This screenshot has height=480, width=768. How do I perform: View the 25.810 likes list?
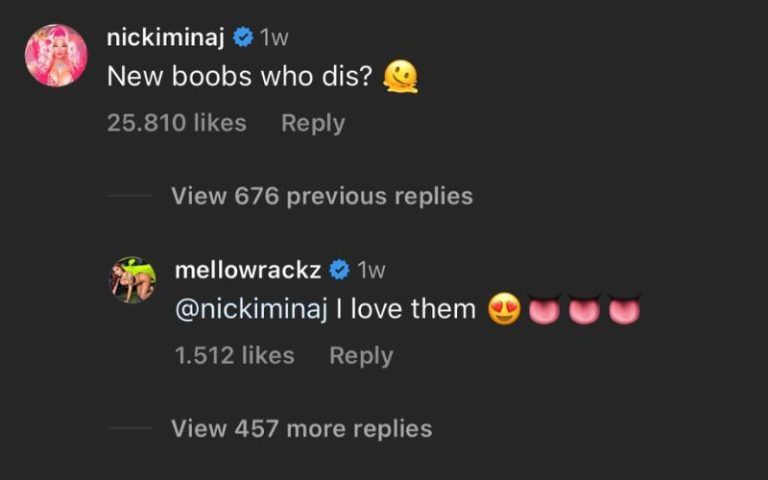coord(176,123)
